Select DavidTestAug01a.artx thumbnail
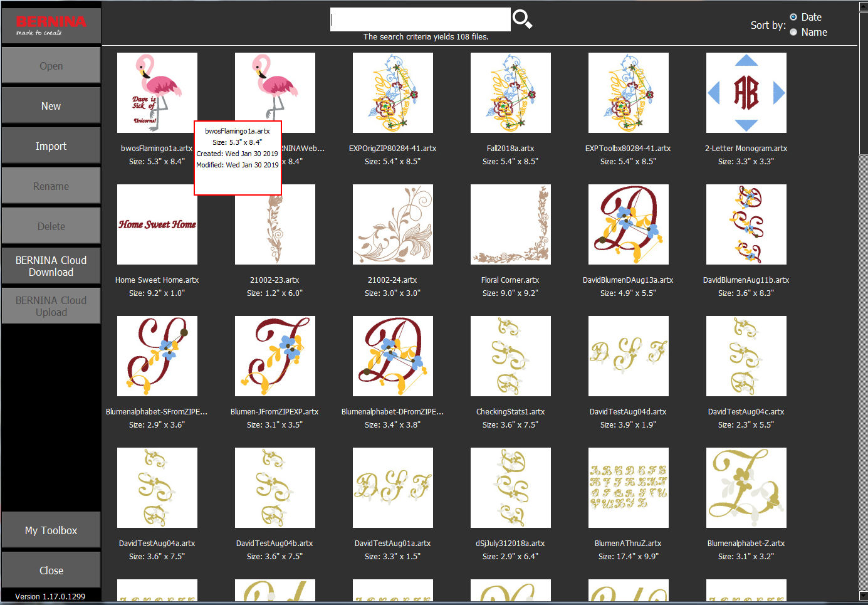 393,488
